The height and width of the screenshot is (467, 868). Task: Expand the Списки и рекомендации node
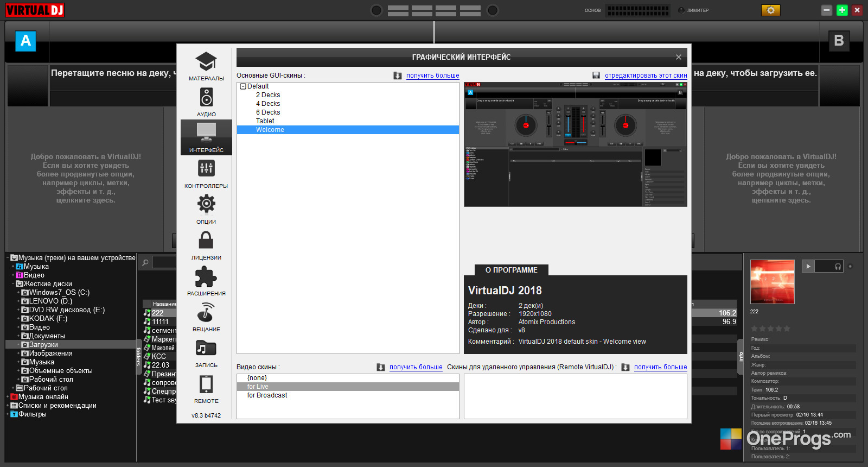(8, 406)
